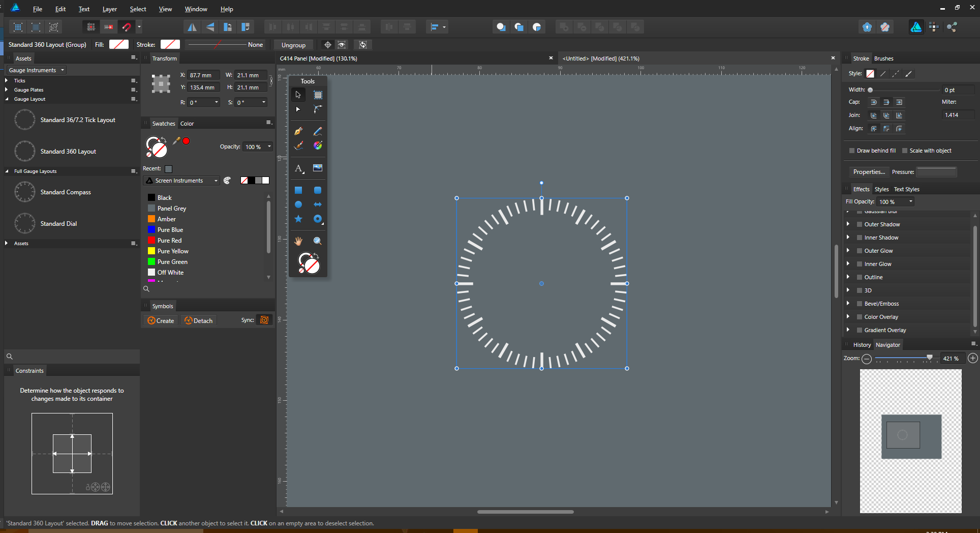Image resolution: width=980 pixels, height=533 pixels.
Task: Enable Color Overlay effect checkbox
Action: point(860,317)
